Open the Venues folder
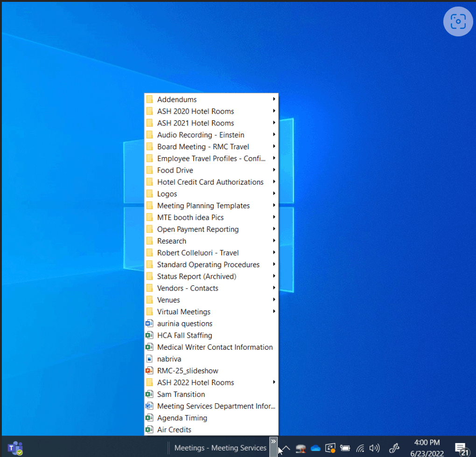 (168, 300)
